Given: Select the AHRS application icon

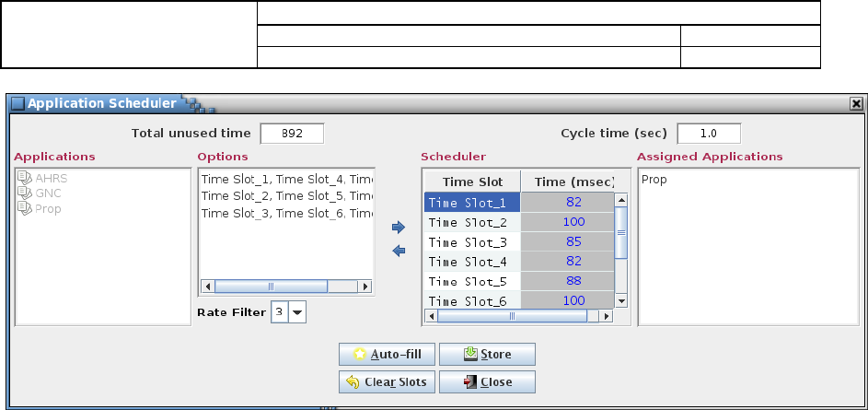Looking at the screenshot, I should tap(24, 178).
